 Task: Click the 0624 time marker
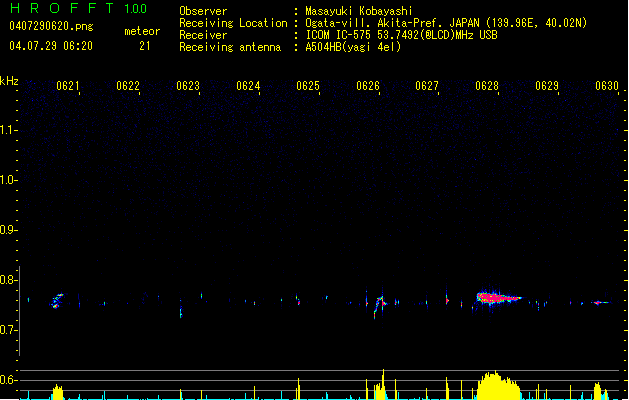pos(248,86)
